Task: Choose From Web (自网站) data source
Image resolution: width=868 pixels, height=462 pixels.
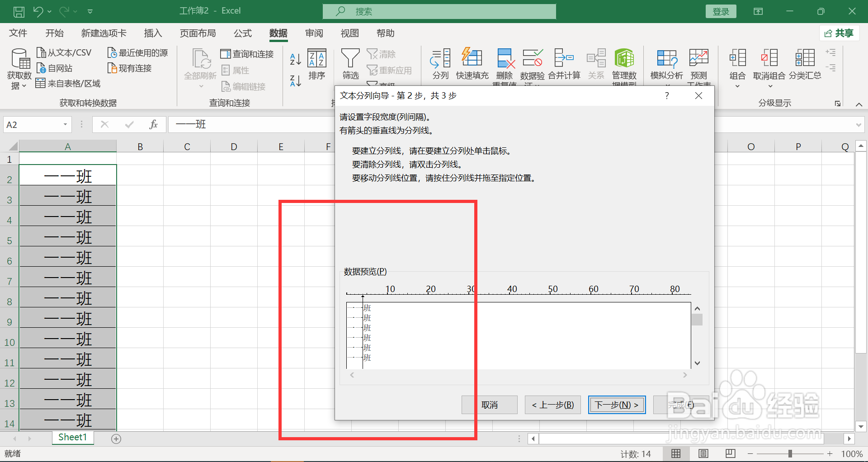Action: 54,68
